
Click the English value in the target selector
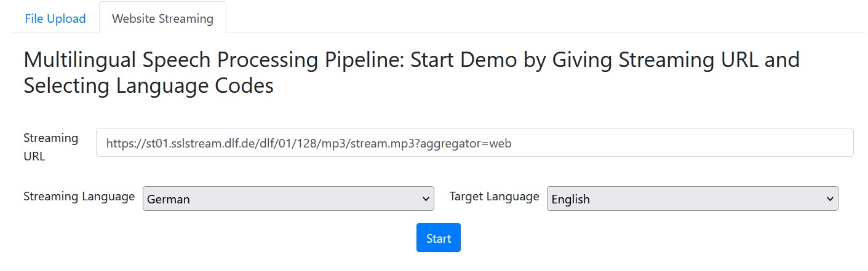[x=571, y=199]
